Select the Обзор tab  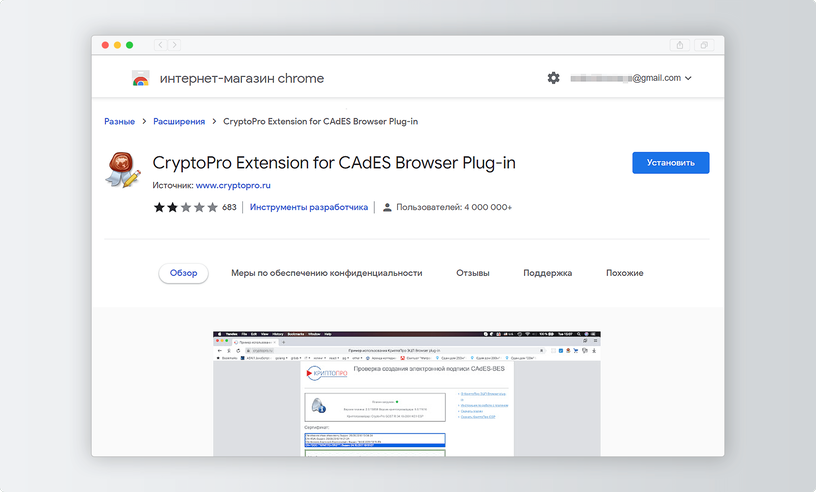coord(183,273)
